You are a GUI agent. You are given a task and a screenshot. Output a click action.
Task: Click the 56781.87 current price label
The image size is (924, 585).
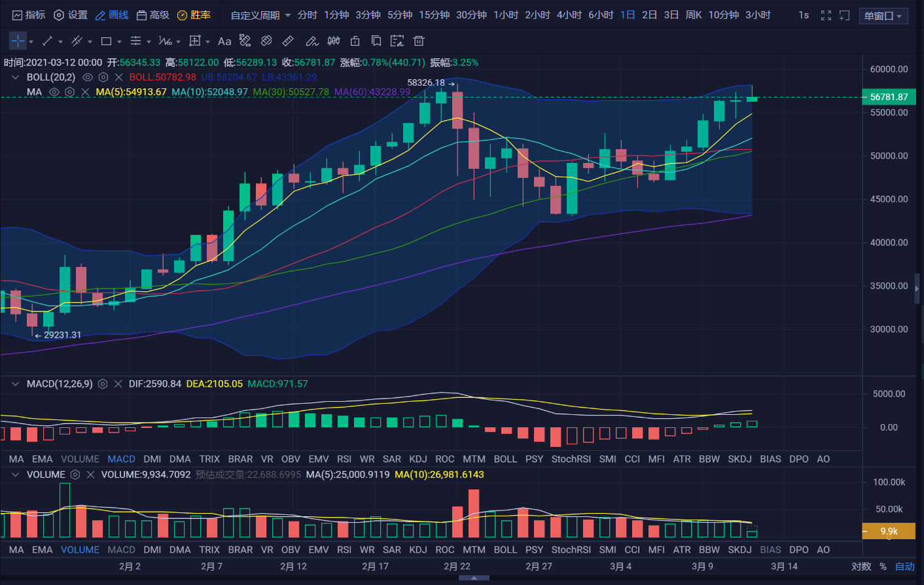point(889,97)
